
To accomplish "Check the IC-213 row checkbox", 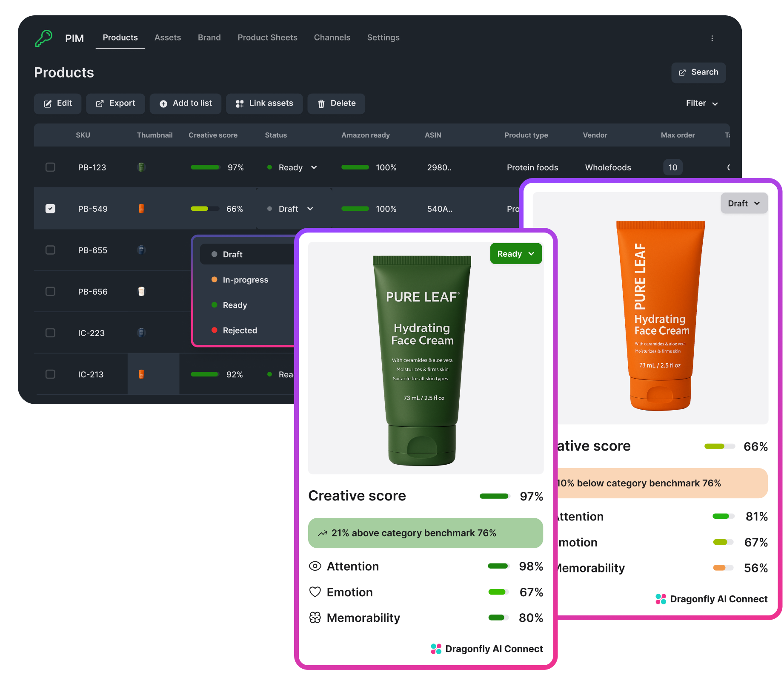I will coord(50,374).
